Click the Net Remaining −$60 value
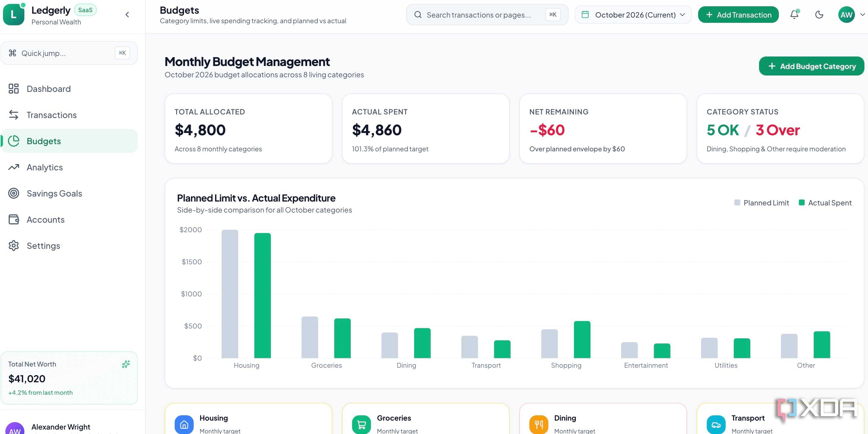Viewport: 868px width, 434px height. click(x=547, y=130)
